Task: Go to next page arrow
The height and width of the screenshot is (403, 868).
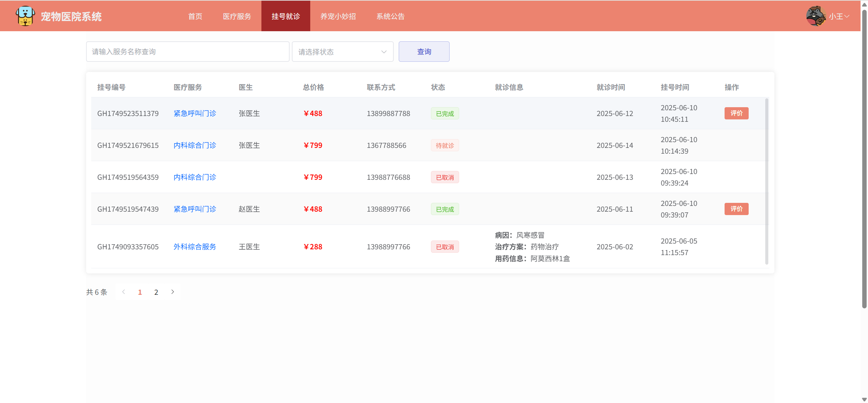Action: [x=173, y=292]
